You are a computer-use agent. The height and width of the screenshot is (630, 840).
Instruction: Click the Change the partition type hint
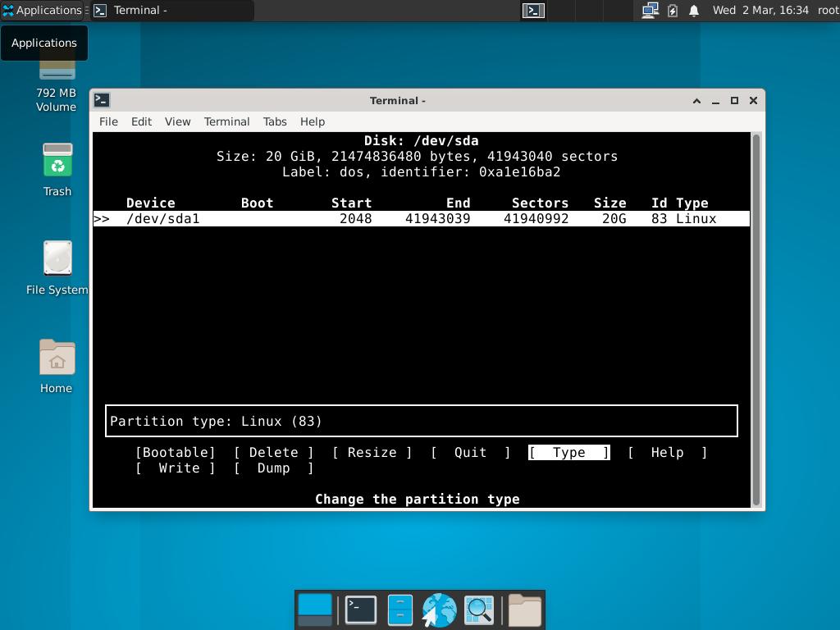tap(418, 500)
